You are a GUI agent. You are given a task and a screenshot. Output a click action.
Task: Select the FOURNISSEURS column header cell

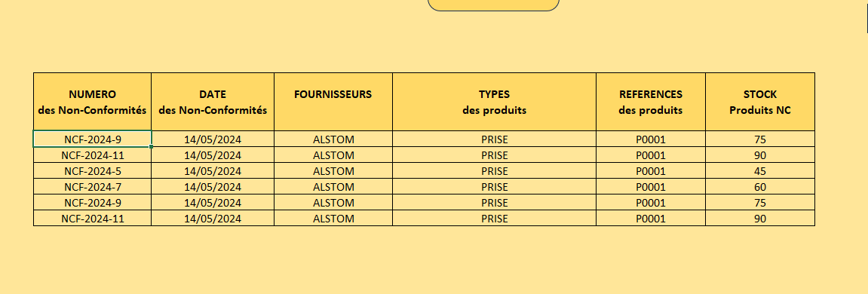[333, 102]
